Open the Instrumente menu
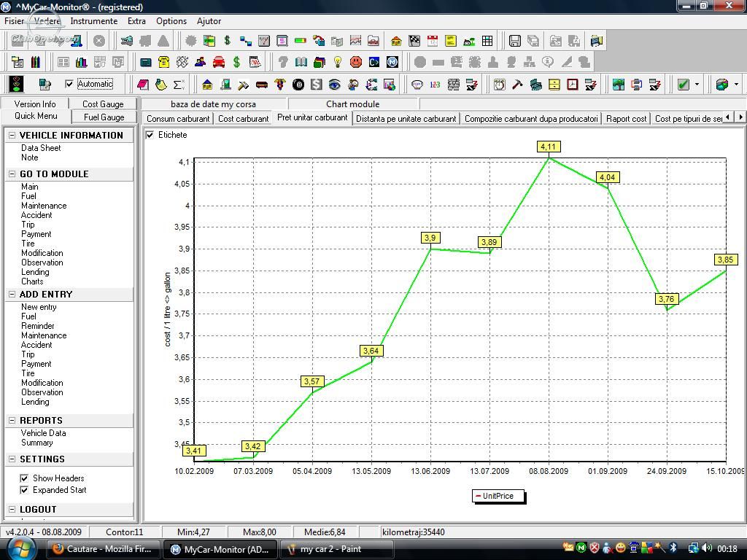Screen dimensions: 747x560 tap(94, 21)
